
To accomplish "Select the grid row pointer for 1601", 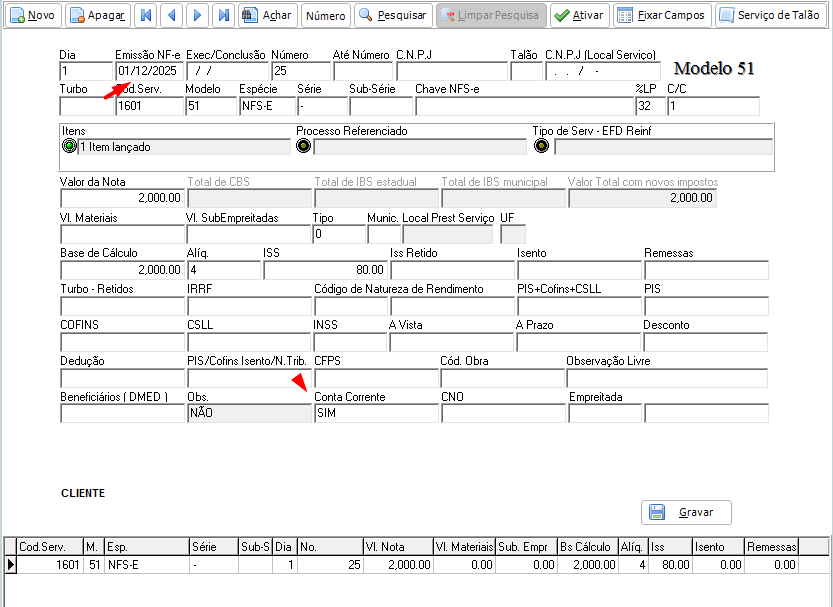I will [x=10, y=565].
